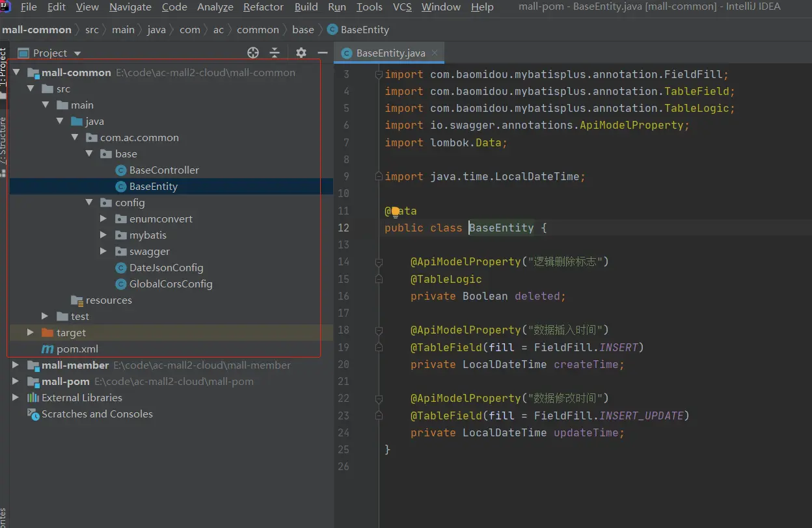This screenshot has width=812, height=528.
Task: Close the BaseEntity.java tab
Action: tap(435, 53)
